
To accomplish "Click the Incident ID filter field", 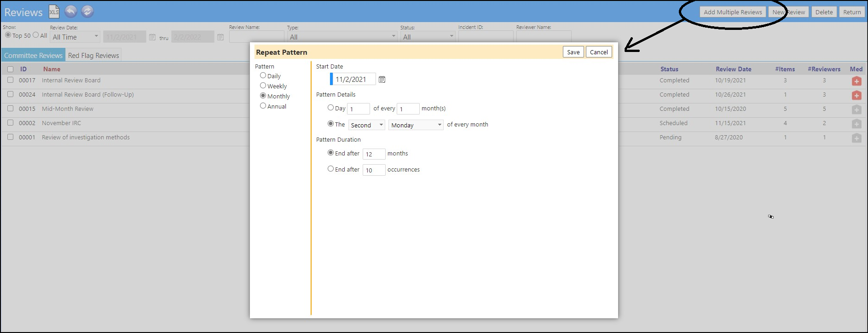I will tap(486, 37).
